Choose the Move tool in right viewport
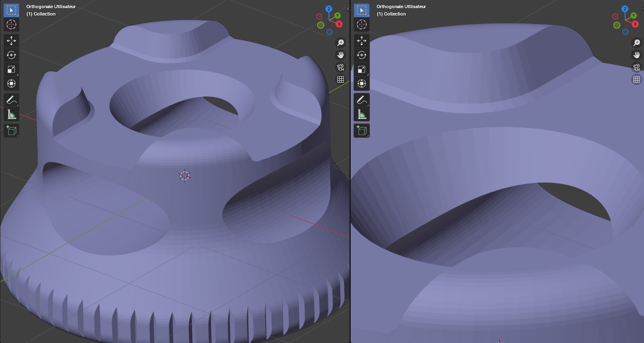 [362, 40]
